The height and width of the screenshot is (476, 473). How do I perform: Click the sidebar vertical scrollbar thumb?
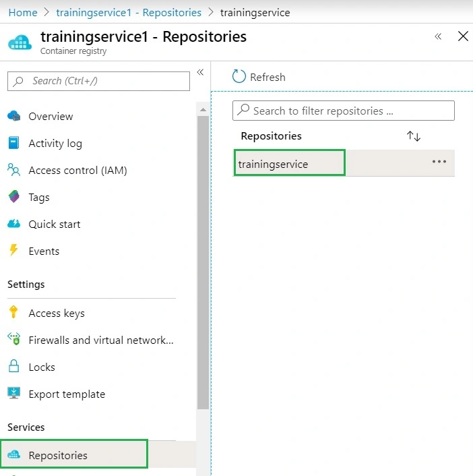(x=203, y=262)
